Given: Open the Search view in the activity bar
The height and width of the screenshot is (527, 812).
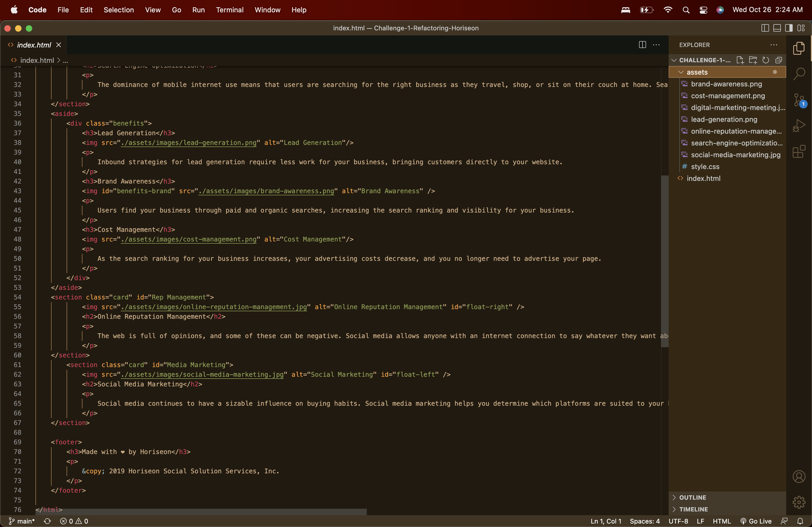Looking at the screenshot, I should (799, 73).
